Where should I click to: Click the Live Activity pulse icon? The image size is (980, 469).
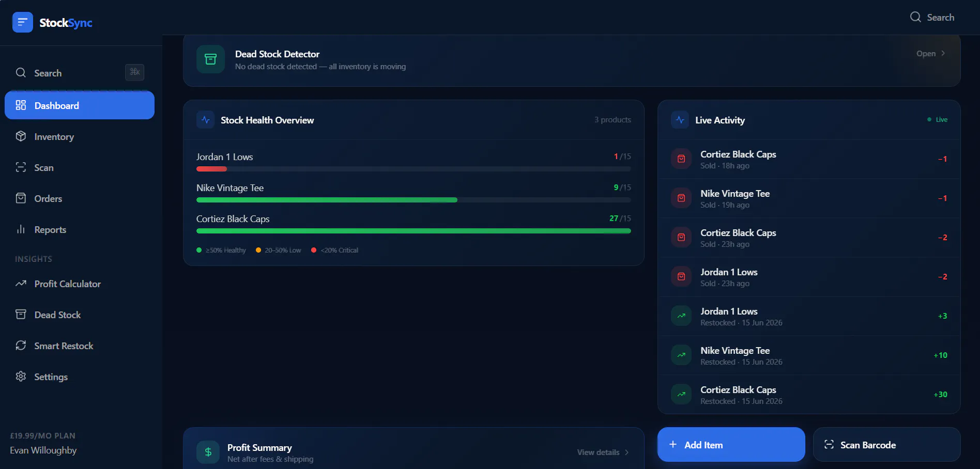[x=680, y=120]
